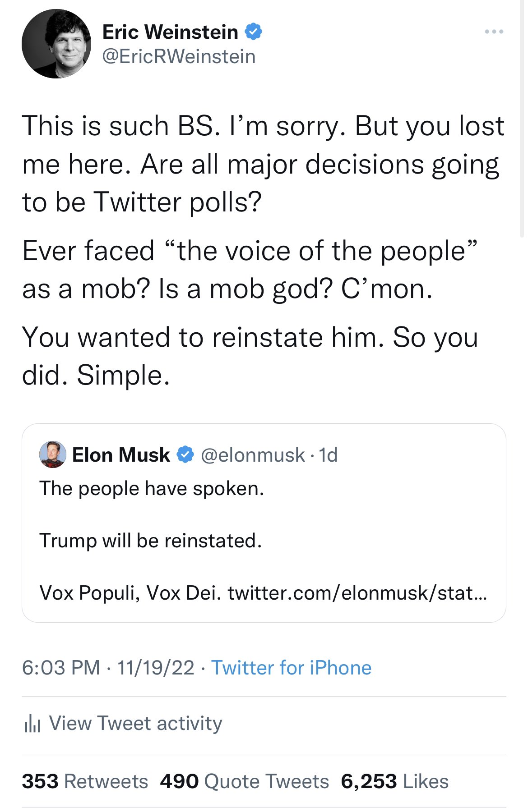Screen dimensions: 528x812
Task: Tap the @EricRWeinstein handle
Action: click(x=179, y=57)
